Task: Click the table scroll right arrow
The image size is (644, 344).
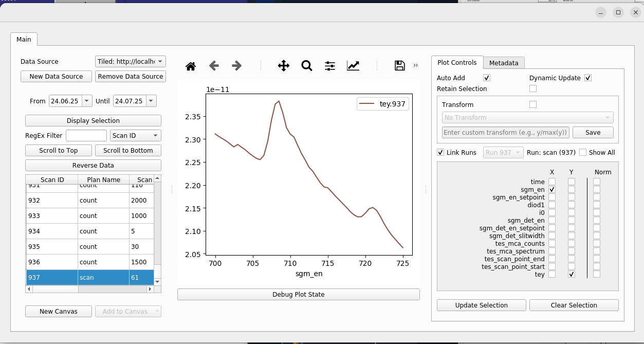Action: point(151,289)
